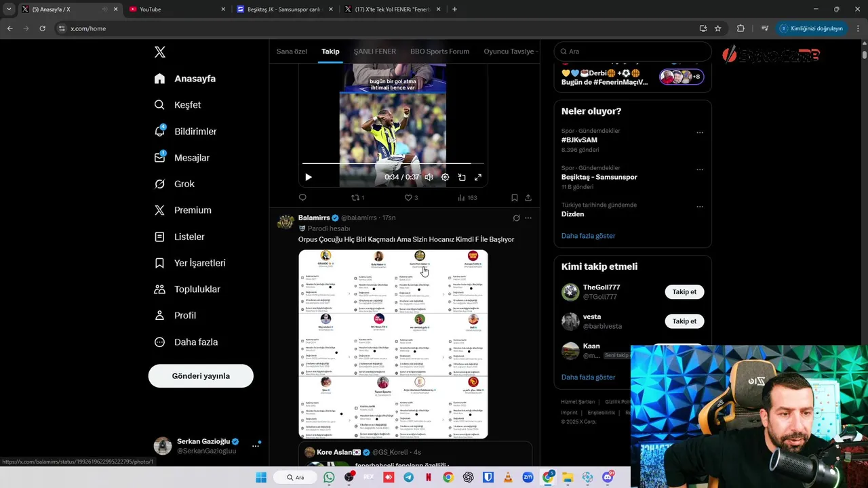Switch to the ŞANLI FENER tab

tap(374, 52)
